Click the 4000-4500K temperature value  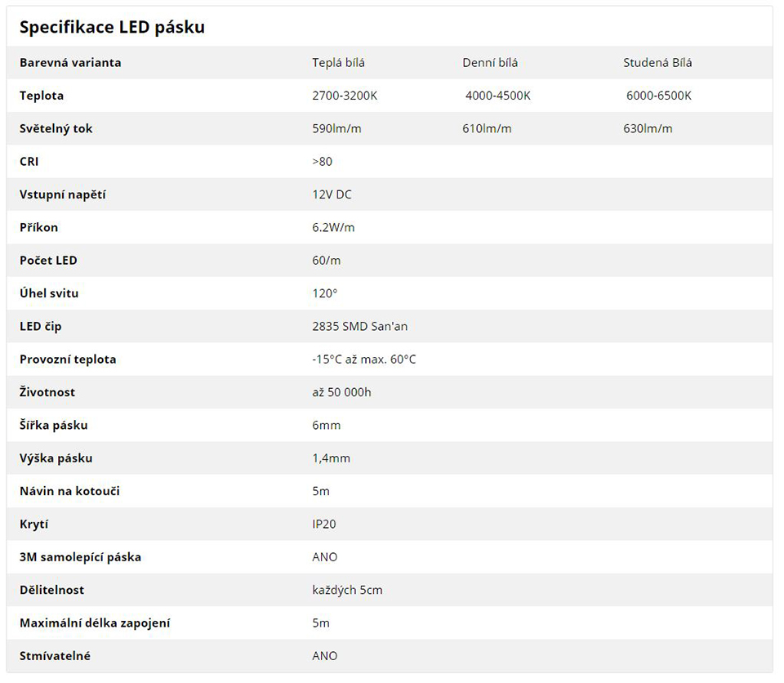498,96
